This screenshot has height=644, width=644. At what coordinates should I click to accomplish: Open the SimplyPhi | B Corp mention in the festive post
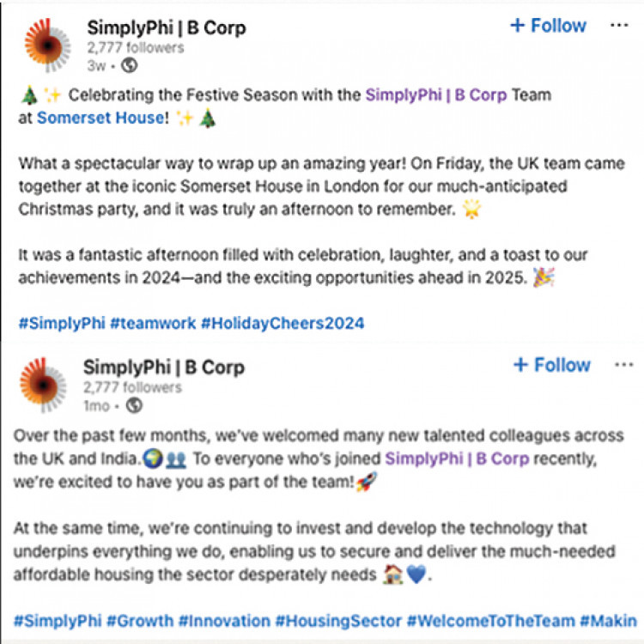coord(436,94)
